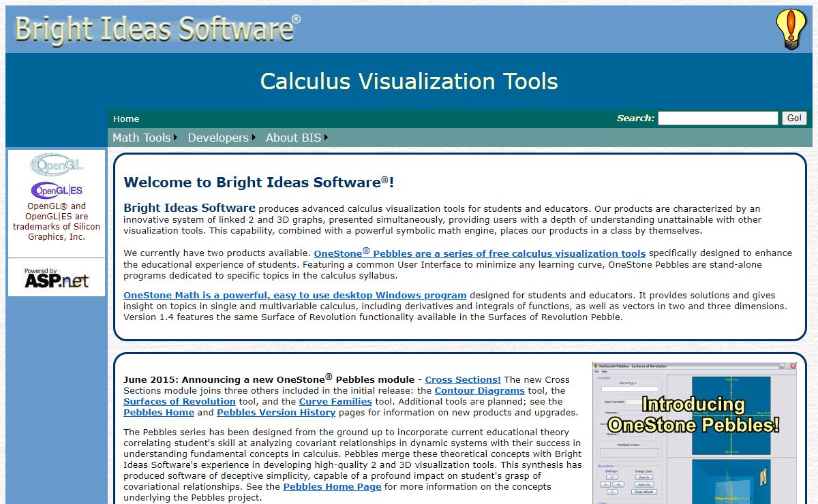818x504 pixels.
Task: Open the OneStone Math desktop Windows program link
Action: 295,296
